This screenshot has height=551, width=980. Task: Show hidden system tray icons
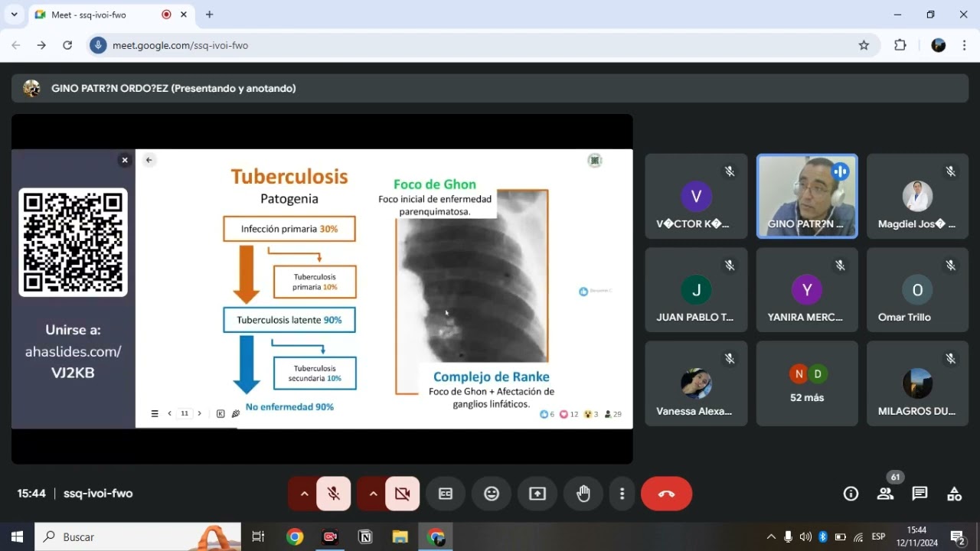click(x=771, y=536)
